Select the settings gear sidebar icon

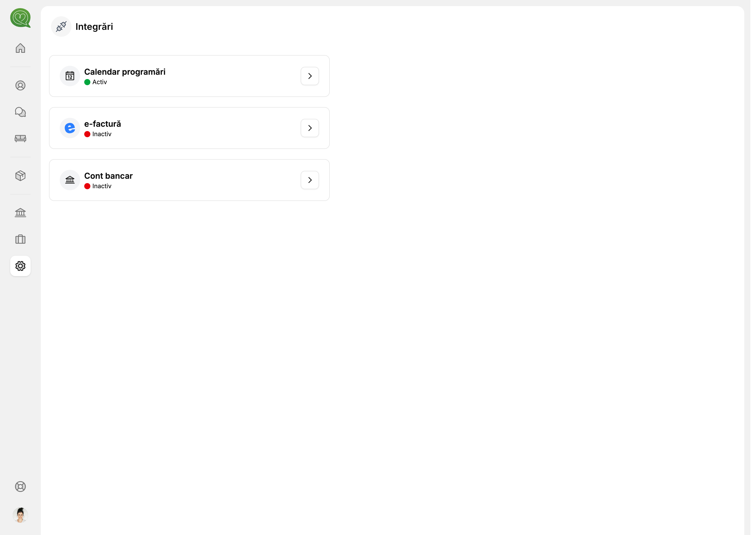point(20,266)
